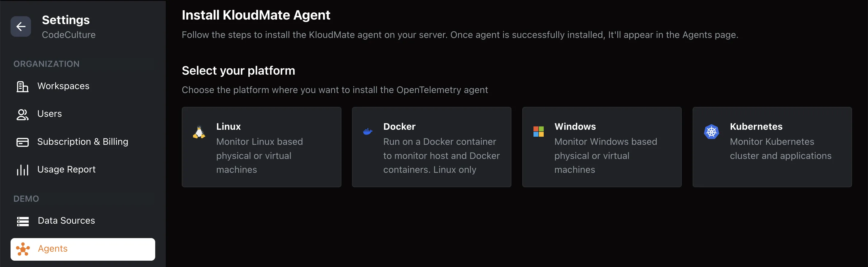Viewport: 868px width, 267px height.
Task: Select the Agents sidebar item
Action: coord(83,249)
